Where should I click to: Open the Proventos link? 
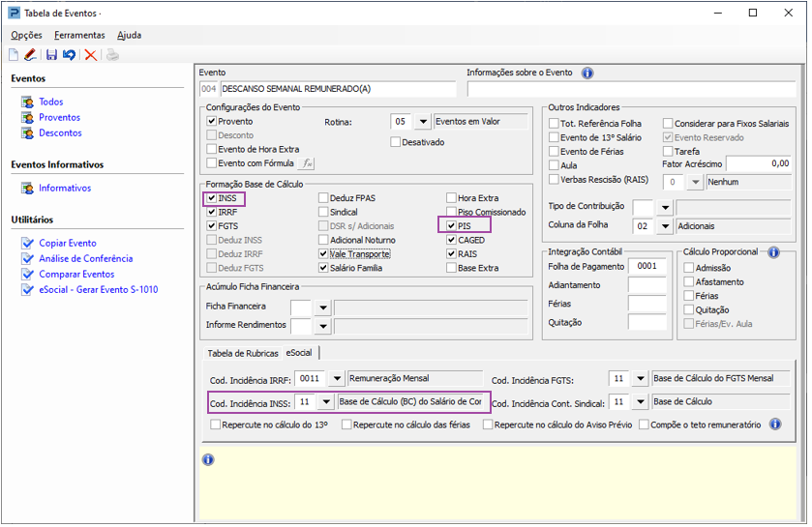(60, 117)
